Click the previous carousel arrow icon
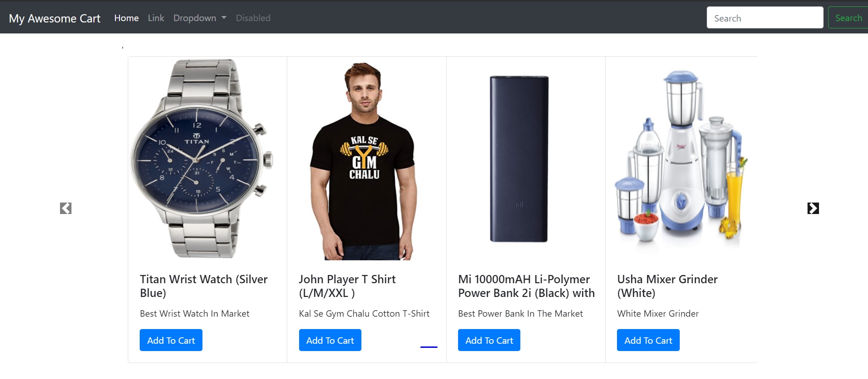 [66, 209]
